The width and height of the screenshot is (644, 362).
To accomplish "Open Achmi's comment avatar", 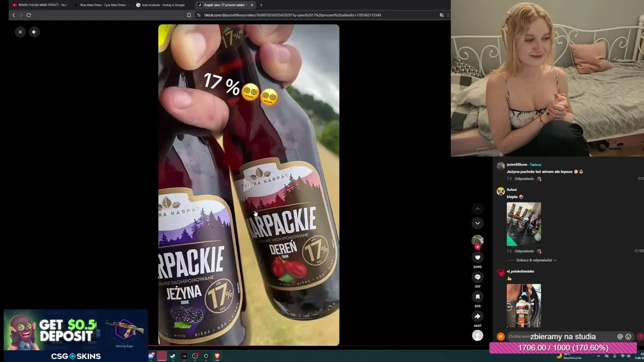I will click(500, 191).
